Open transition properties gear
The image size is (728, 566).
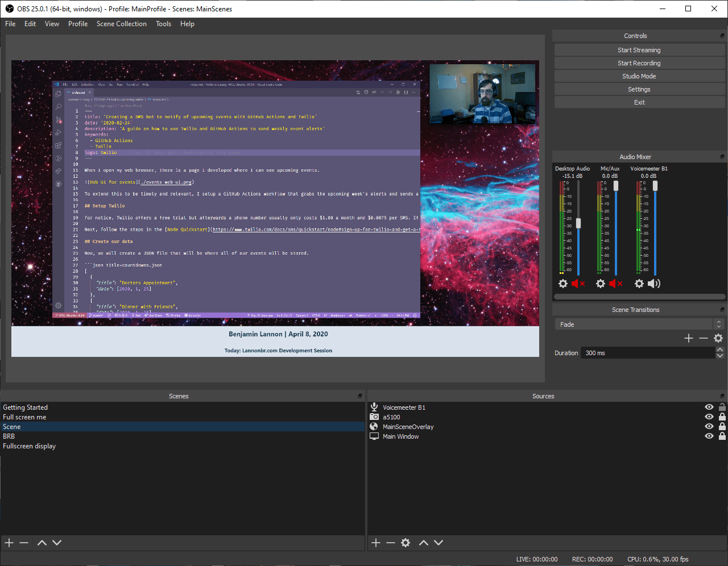click(x=718, y=338)
